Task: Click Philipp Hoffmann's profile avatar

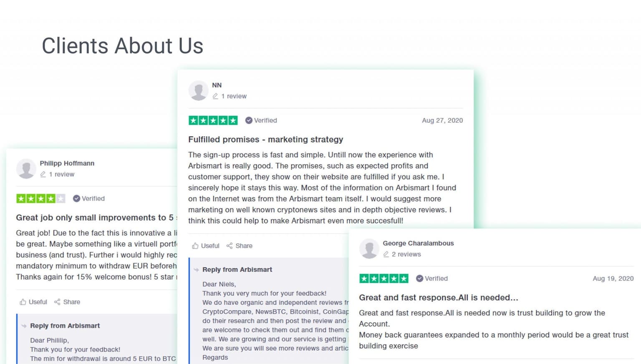Action: pyautogui.click(x=26, y=168)
